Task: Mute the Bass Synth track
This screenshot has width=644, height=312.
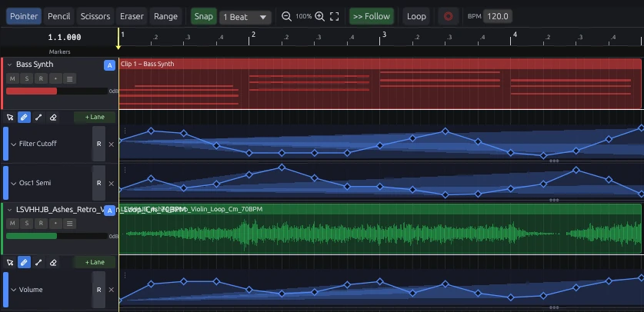Action: (12, 78)
